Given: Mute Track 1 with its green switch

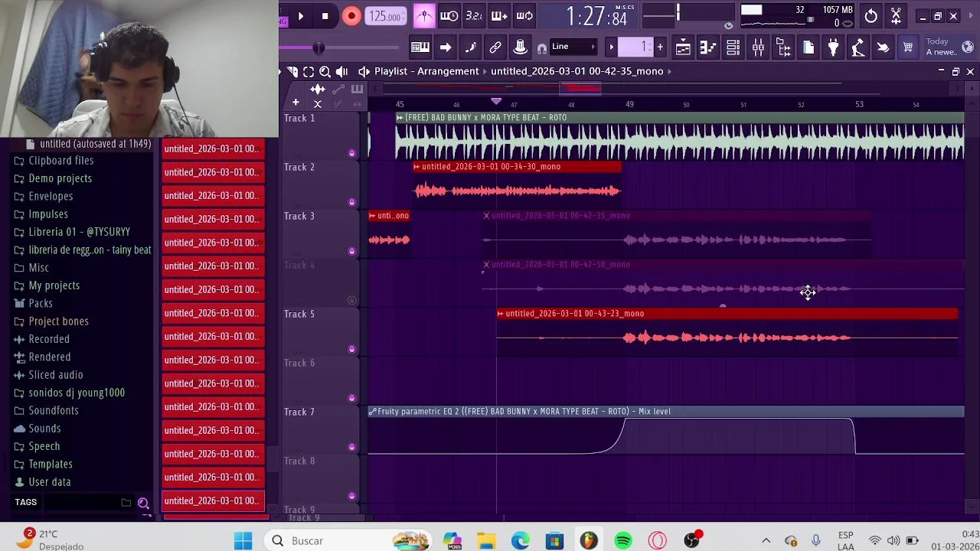Looking at the screenshot, I should click(351, 153).
